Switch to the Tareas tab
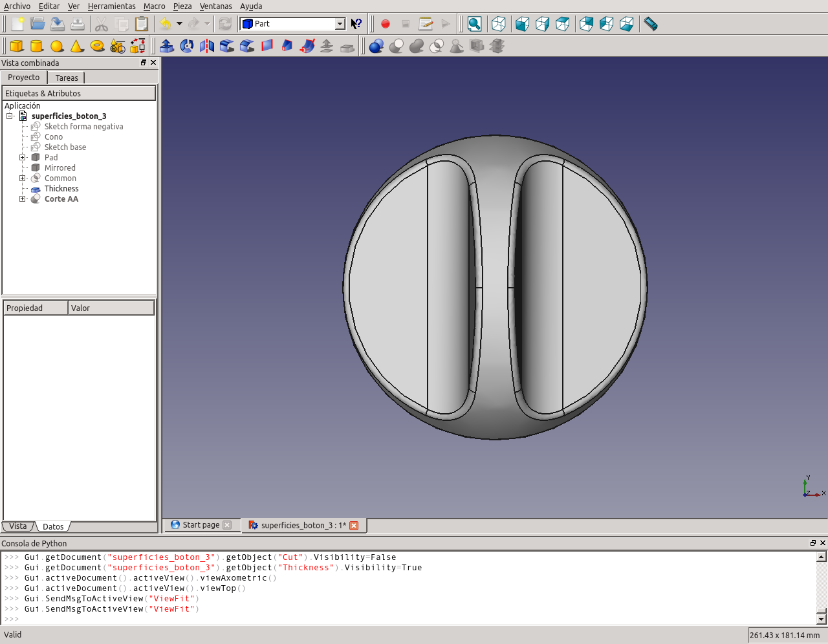Viewport: 828px width, 644px height. tap(67, 78)
